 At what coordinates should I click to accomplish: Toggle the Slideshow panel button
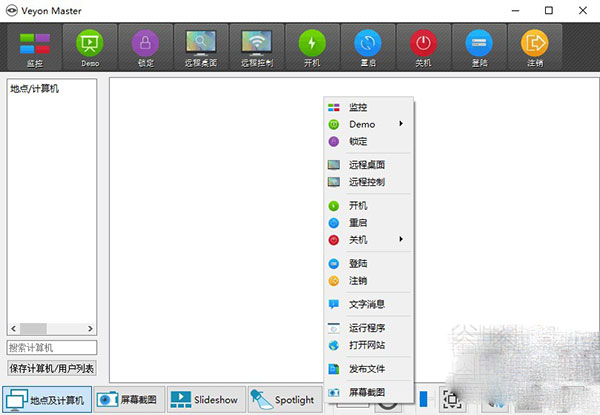pos(206,400)
